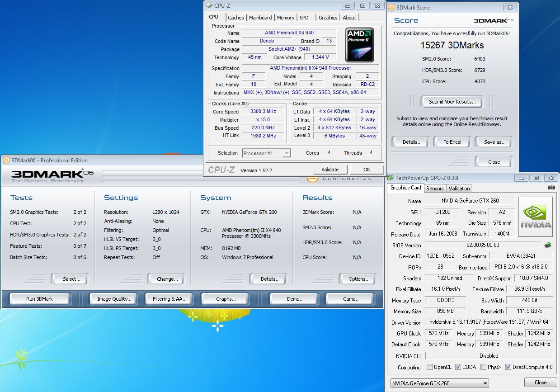Screen dimensions: 560x392
Task: Open the Validation tab in GPU-Z
Action: pos(459,189)
